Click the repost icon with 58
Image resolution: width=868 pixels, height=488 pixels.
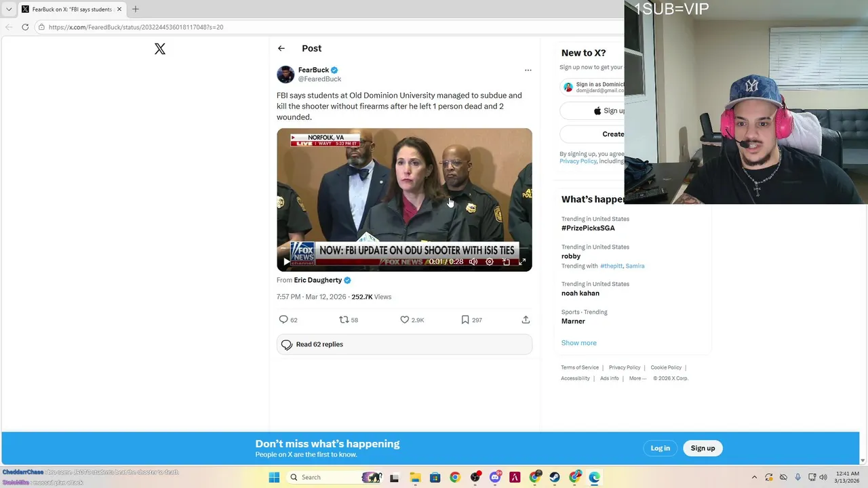pyautogui.click(x=344, y=320)
